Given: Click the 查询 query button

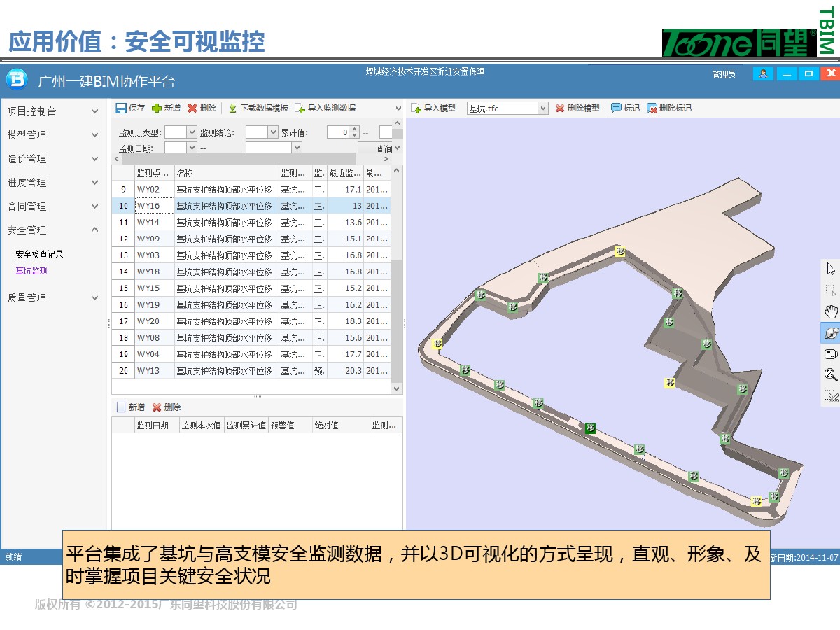Looking at the screenshot, I should (x=384, y=149).
